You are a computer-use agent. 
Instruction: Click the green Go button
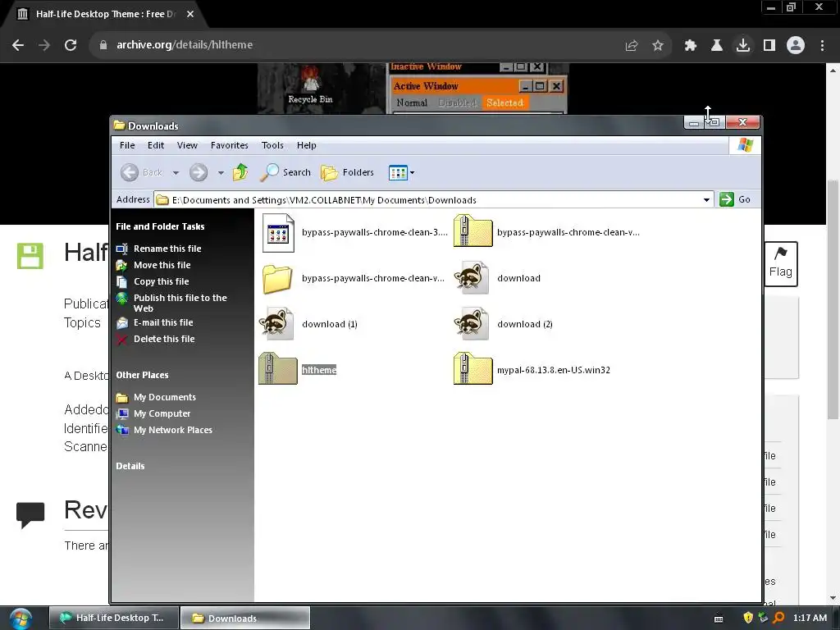pyautogui.click(x=735, y=199)
